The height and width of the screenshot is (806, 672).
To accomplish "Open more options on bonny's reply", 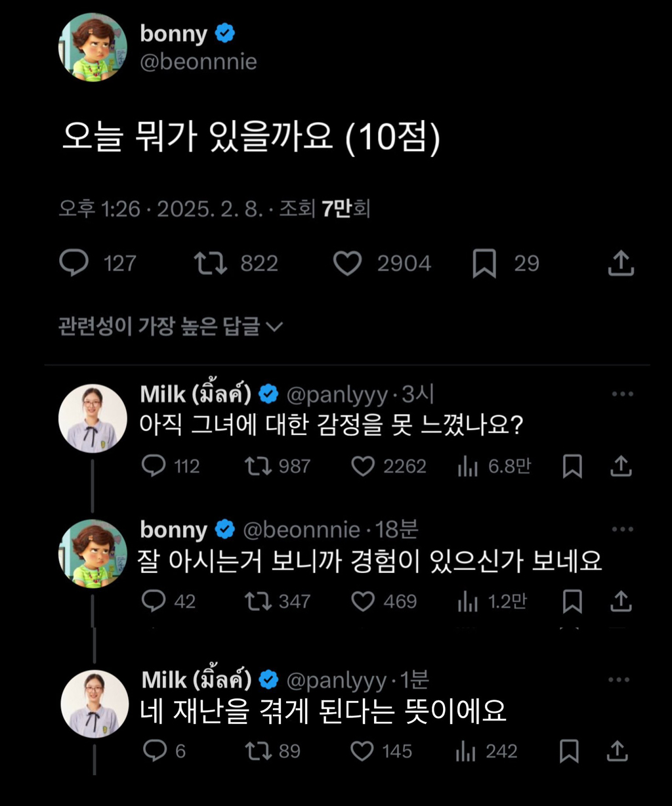I will [x=621, y=530].
